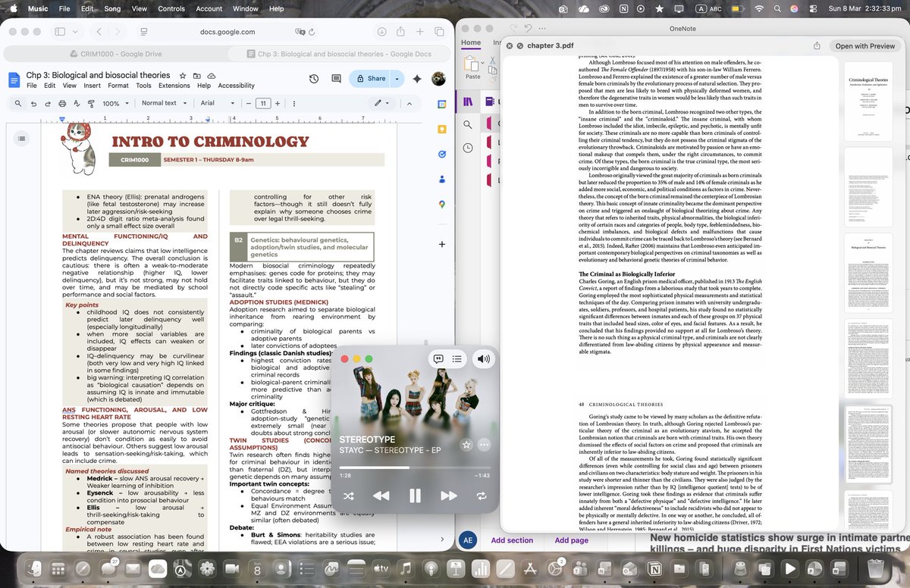Go to previous track in mini player
Screen dimensions: 910x588
pyautogui.click(x=381, y=496)
